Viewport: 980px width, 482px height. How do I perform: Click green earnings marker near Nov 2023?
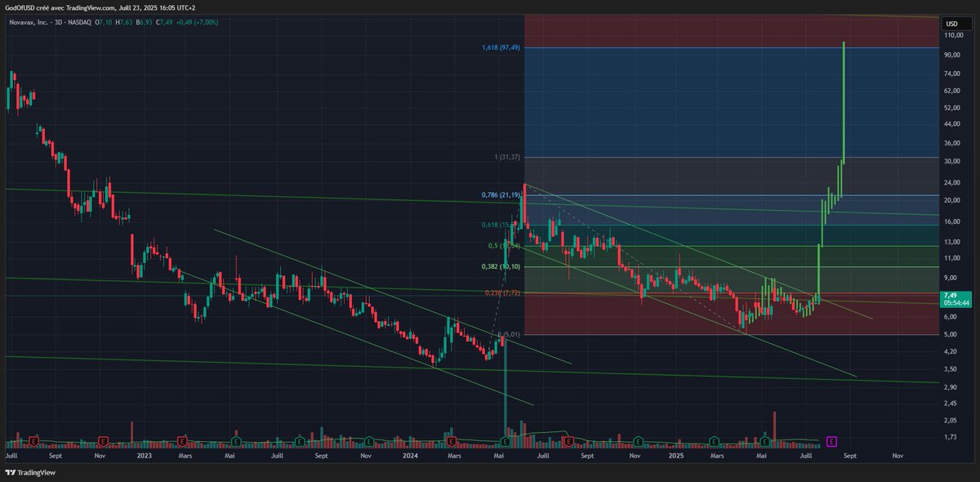click(x=367, y=441)
